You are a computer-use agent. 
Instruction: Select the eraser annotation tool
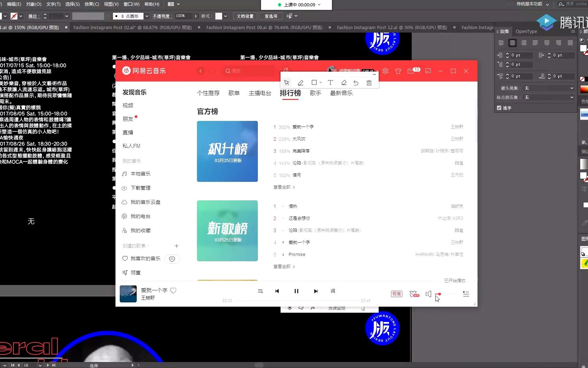(x=344, y=83)
